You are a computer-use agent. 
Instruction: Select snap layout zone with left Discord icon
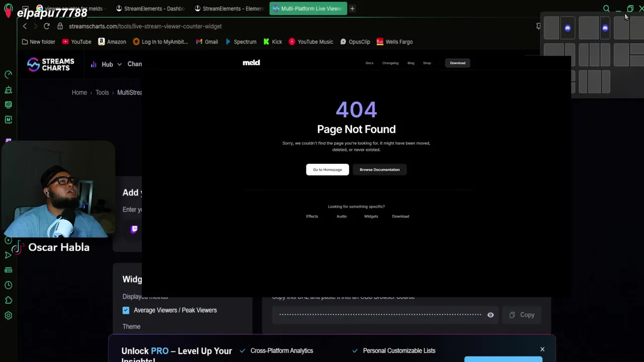pos(568,28)
